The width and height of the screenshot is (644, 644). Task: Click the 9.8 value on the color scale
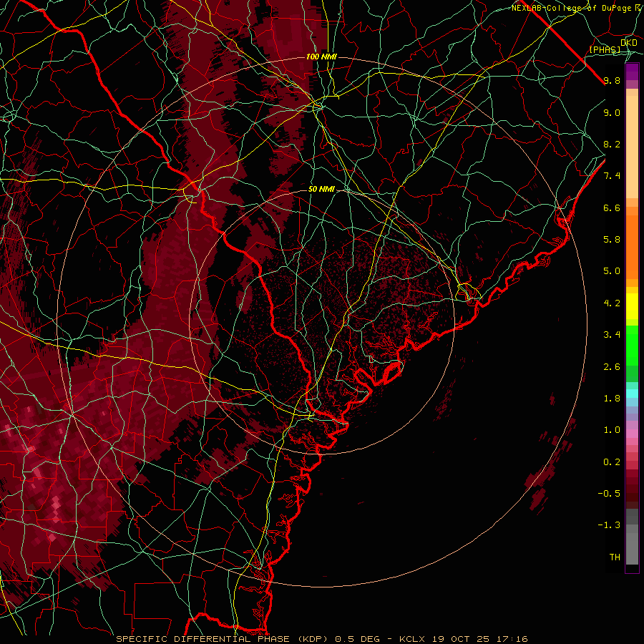pyautogui.click(x=612, y=80)
